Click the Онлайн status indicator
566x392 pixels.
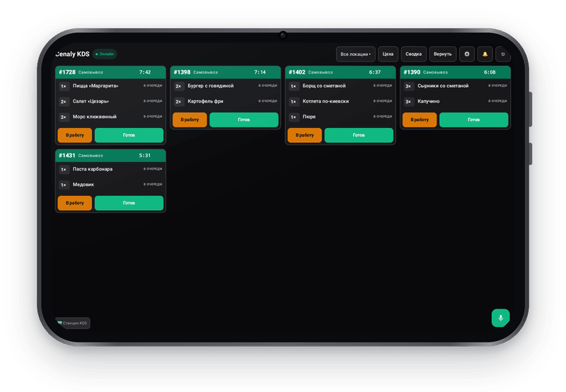point(105,54)
